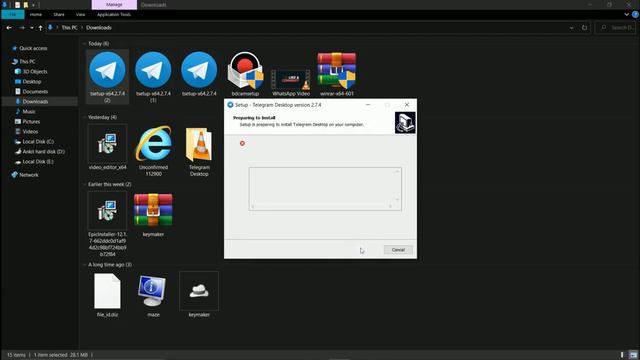The image size is (640, 360).
Task: Select the EpicInstaller setup file
Action: click(x=107, y=224)
